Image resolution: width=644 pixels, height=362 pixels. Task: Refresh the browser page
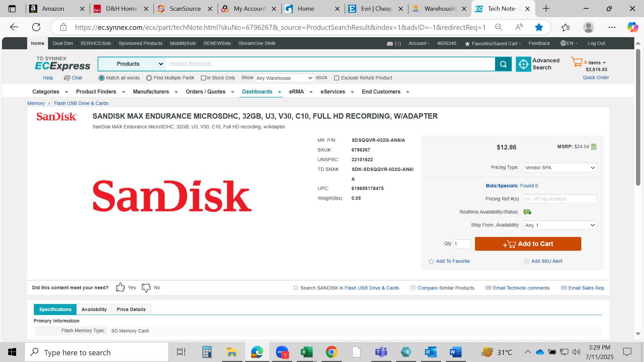(x=36, y=27)
